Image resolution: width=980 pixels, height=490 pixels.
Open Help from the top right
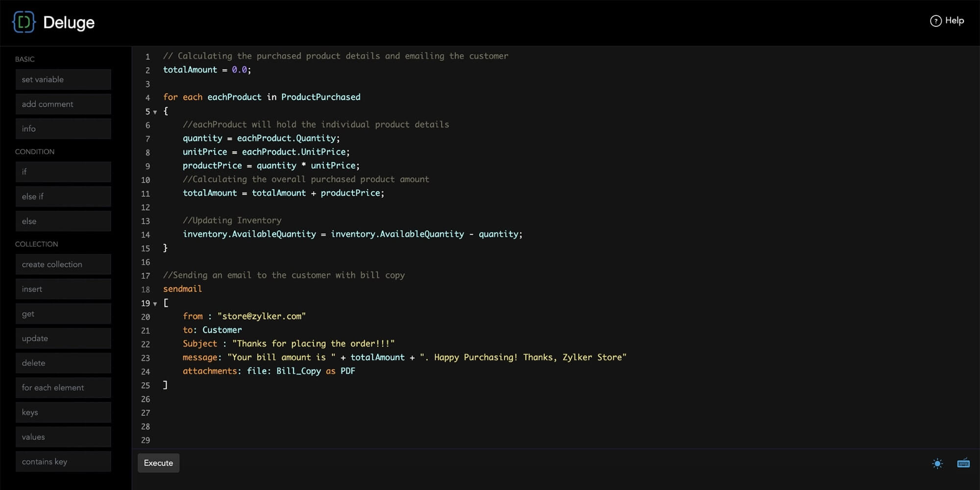(x=947, y=21)
